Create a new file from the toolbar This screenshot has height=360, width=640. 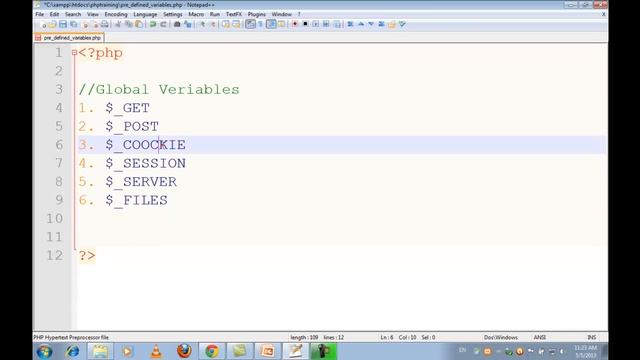pos(43,24)
